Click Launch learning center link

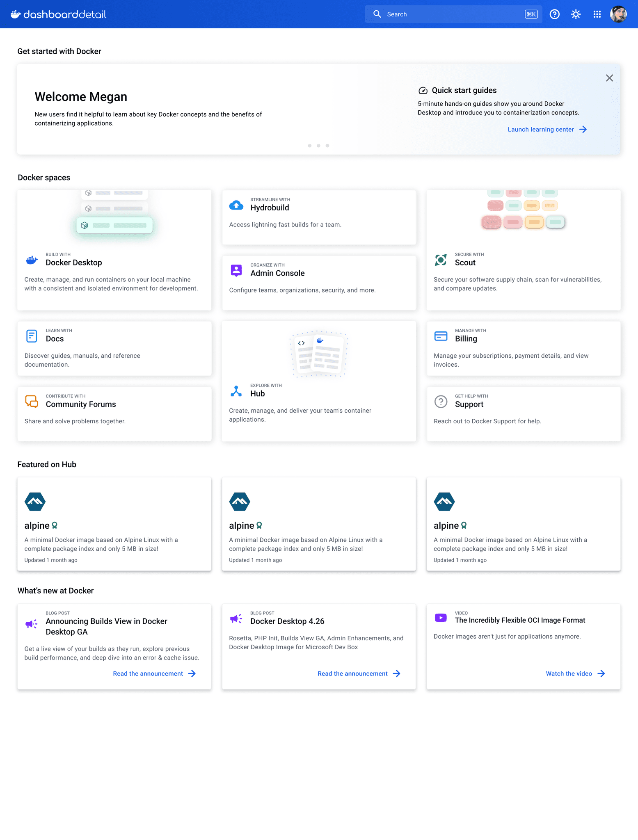point(541,130)
